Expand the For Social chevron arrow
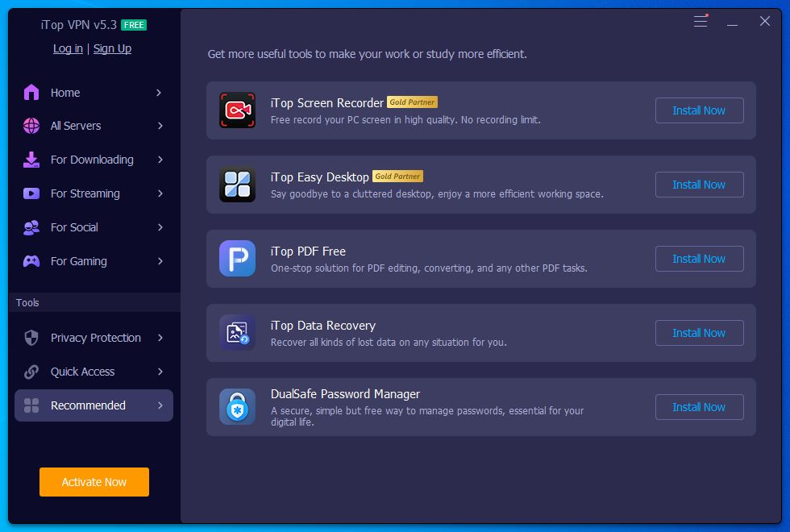 (x=160, y=227)
